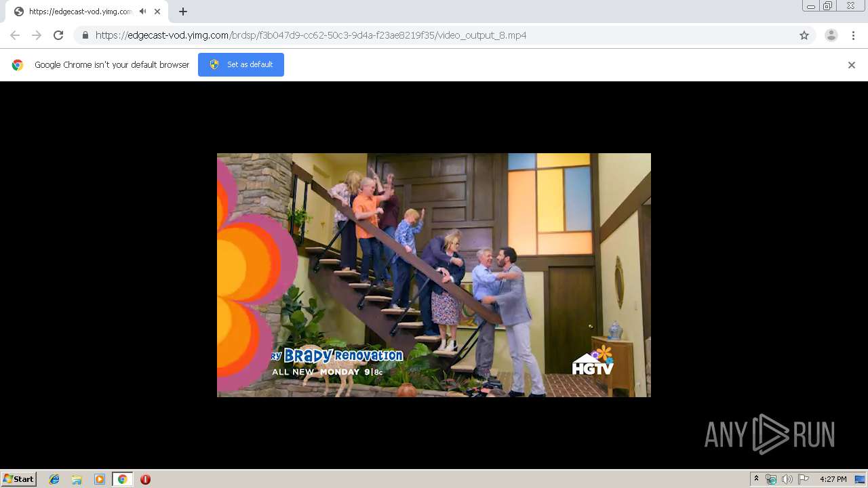This screenshot has height=488, width=868.
Task: Go back to the previous page
Action: 15,35
